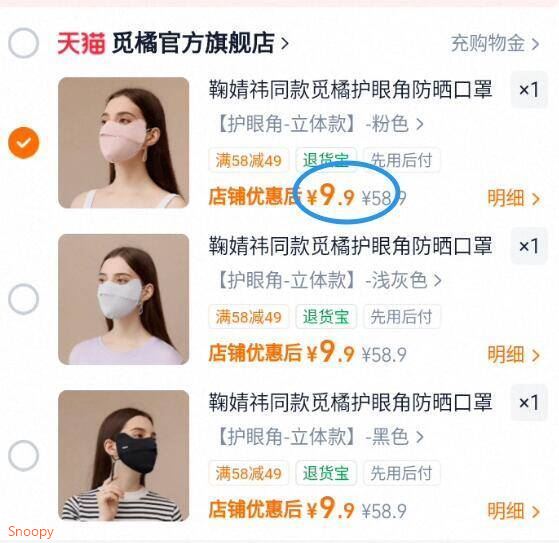559x543 pixels.
Task: Change the 粉色 color variant option
Action: coord(319,124)
